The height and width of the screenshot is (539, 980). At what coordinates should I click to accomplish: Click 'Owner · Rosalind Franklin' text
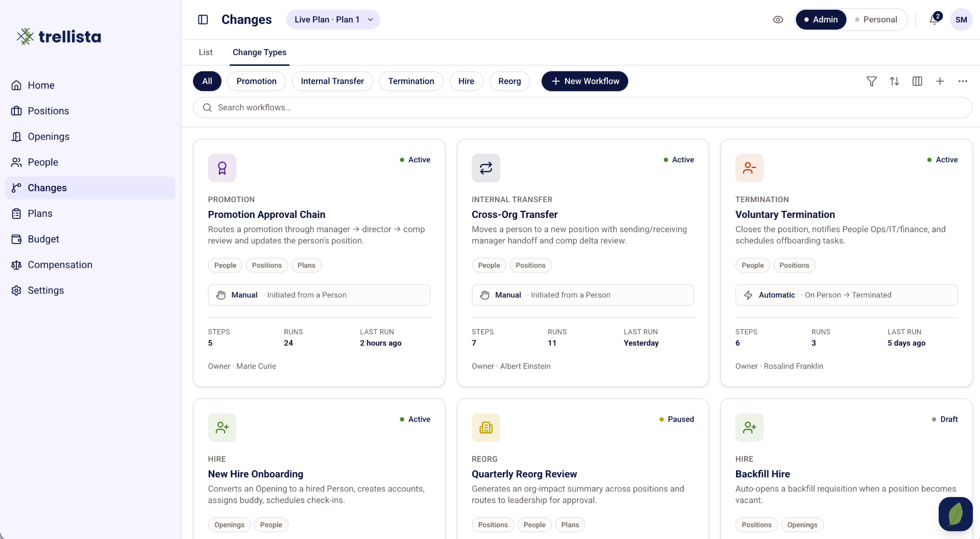(779, 366)
